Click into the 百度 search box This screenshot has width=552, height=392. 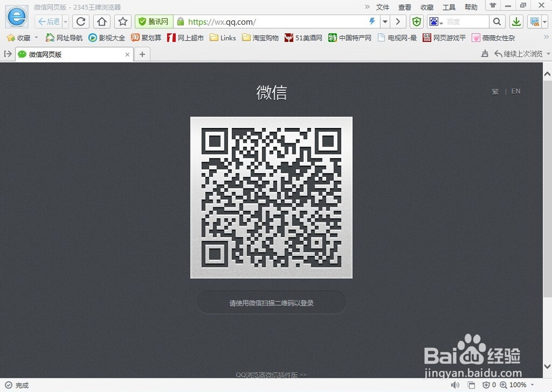(466, 22)
